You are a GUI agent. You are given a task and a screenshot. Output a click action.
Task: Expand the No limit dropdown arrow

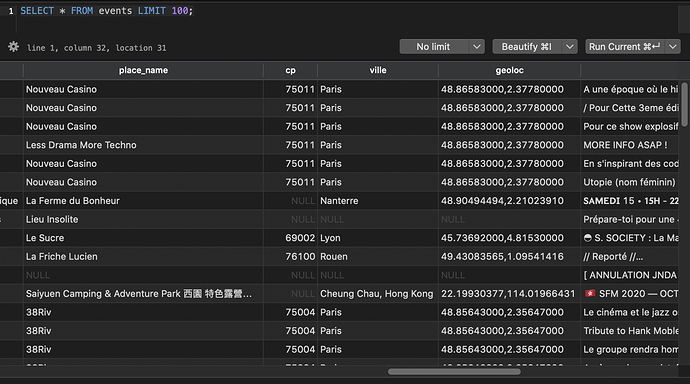(x=477, y=47)
